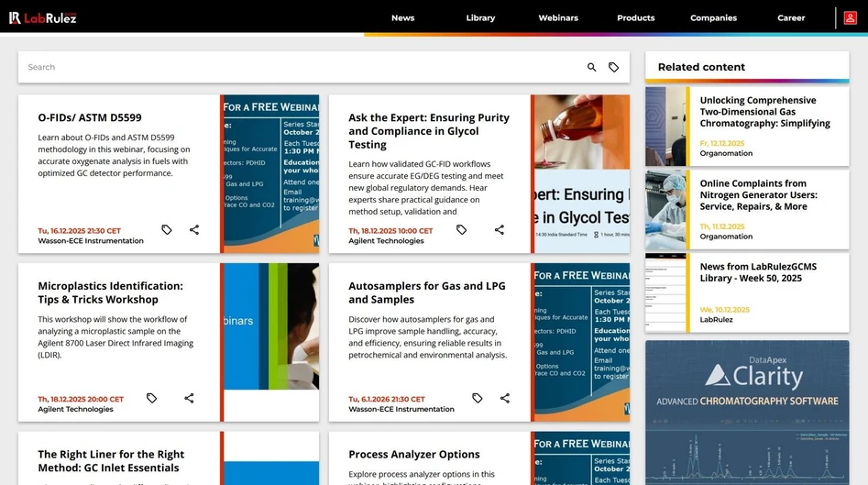The width and height of the screenshot is (868, 485).
Task: Open tag filter icon in search bar
Action: [613, 67]
